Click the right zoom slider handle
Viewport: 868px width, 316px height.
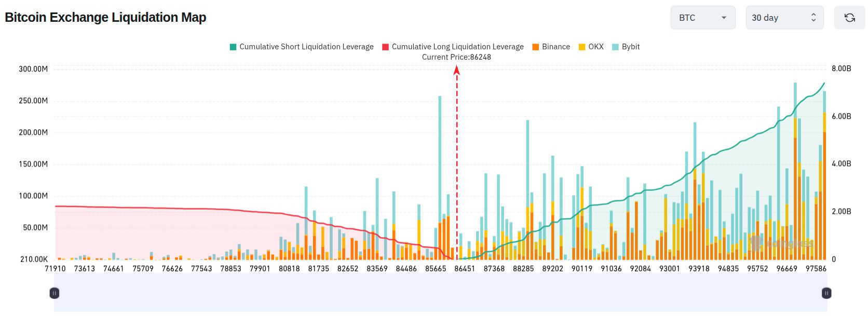click(x=826, y=293)
